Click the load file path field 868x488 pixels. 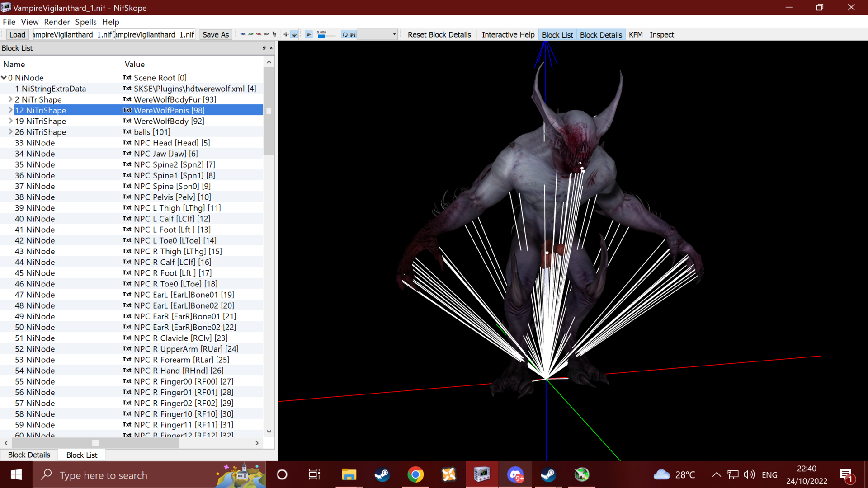72,34
